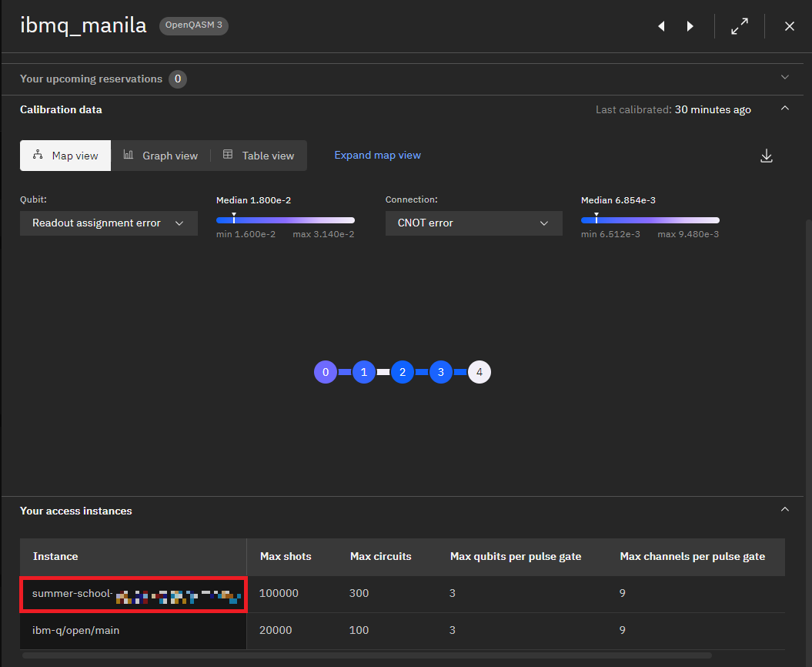Viewport: 812px width, 667px height.
Task: Select the summer-school instance row
Action: coord(403,594)
